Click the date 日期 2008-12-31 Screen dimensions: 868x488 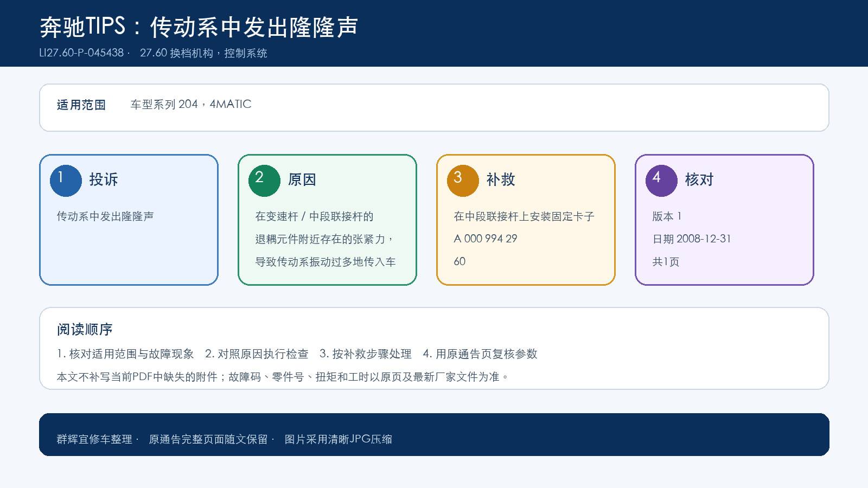coord(692,239)
